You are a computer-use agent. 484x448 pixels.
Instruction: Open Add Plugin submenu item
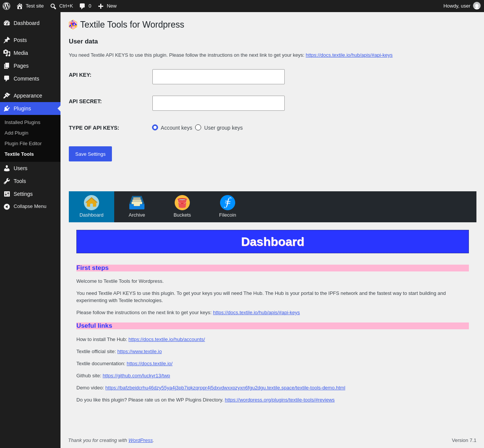pyautogui.click(x=16, y=133)
